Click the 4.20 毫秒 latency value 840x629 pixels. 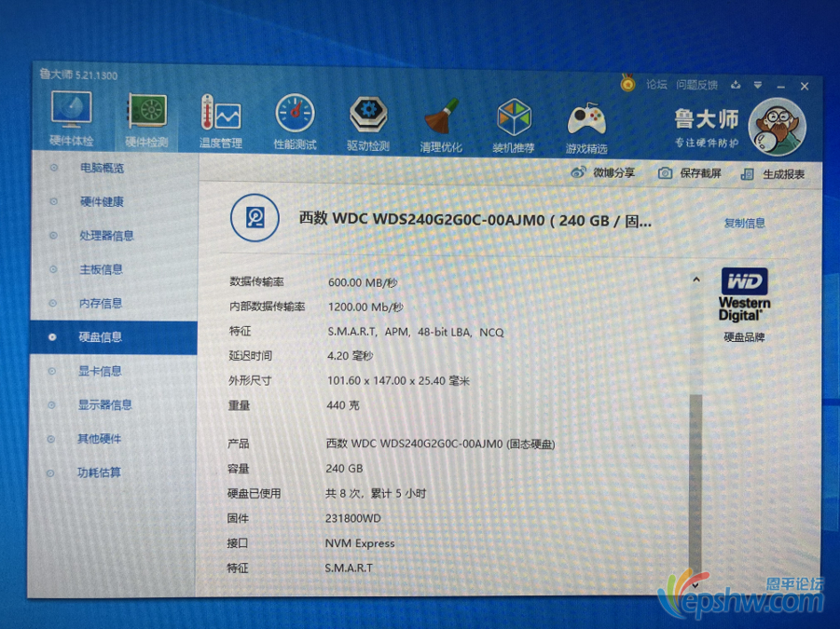tap(350, 356)
